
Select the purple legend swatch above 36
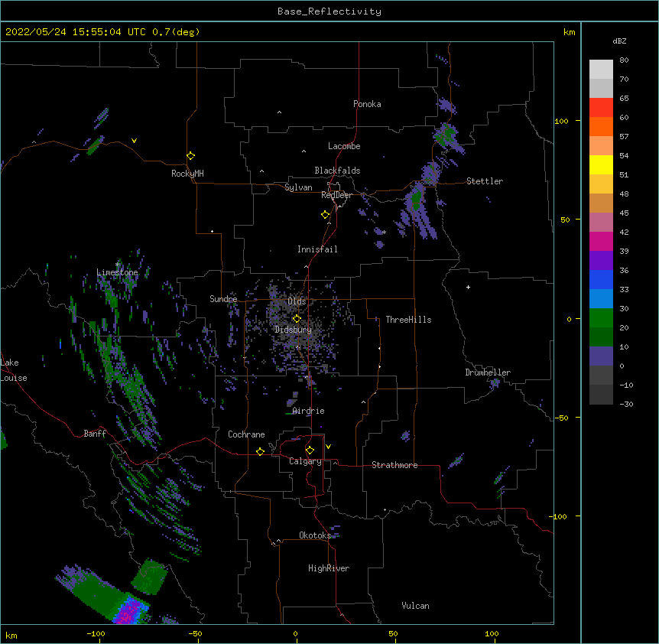pyautogui.click(x=601, y=261)
